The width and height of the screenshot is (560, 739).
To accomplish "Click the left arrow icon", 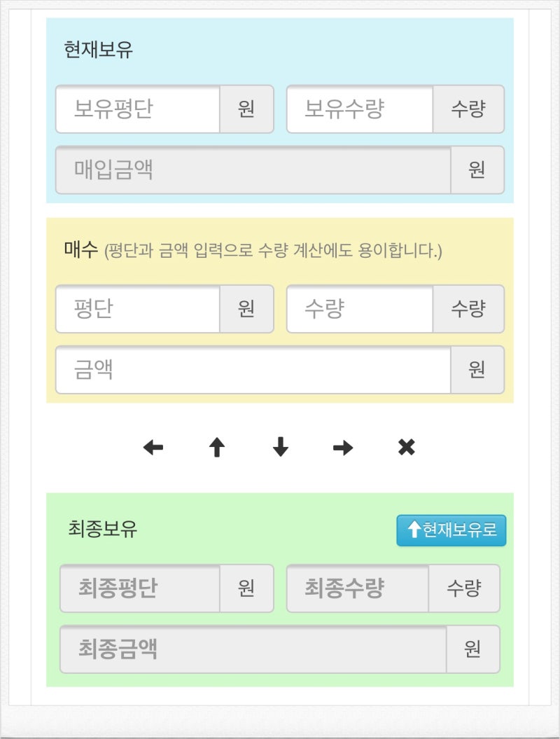I will [153, 447].
